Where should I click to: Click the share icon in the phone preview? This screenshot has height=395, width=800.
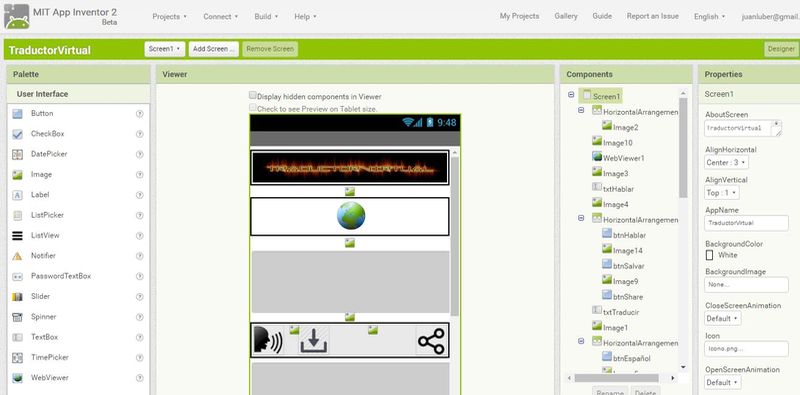pos(431,341)
